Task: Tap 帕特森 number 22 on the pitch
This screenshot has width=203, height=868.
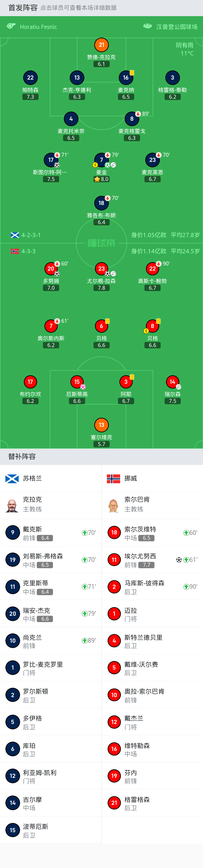Action: pos(30,78)
